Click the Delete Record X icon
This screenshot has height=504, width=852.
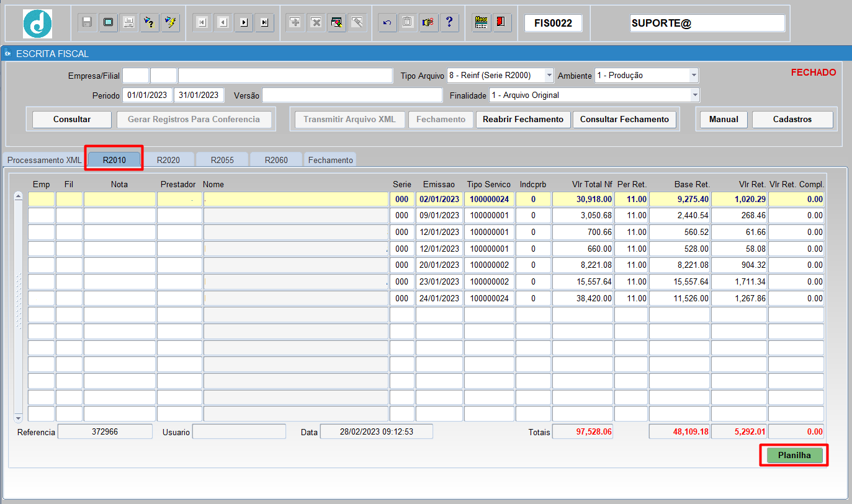[316, 23]
